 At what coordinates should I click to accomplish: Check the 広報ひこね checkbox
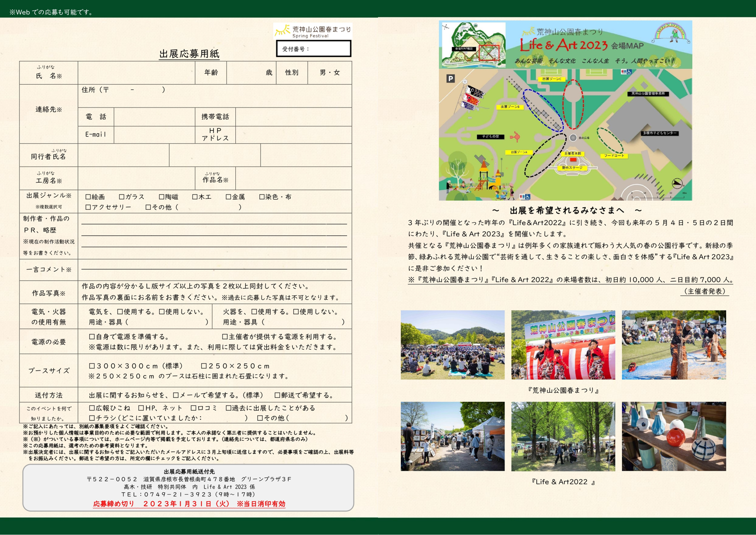click(x=92, y=408)
